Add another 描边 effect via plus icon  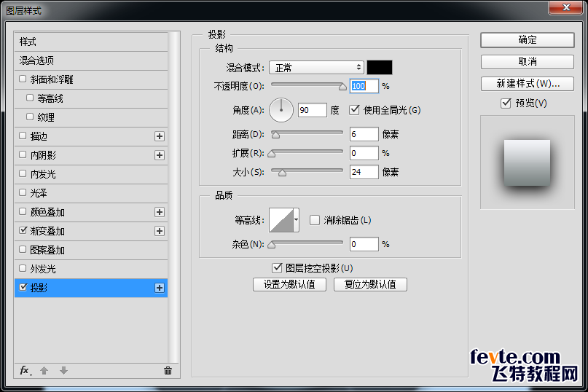[160, 136]
